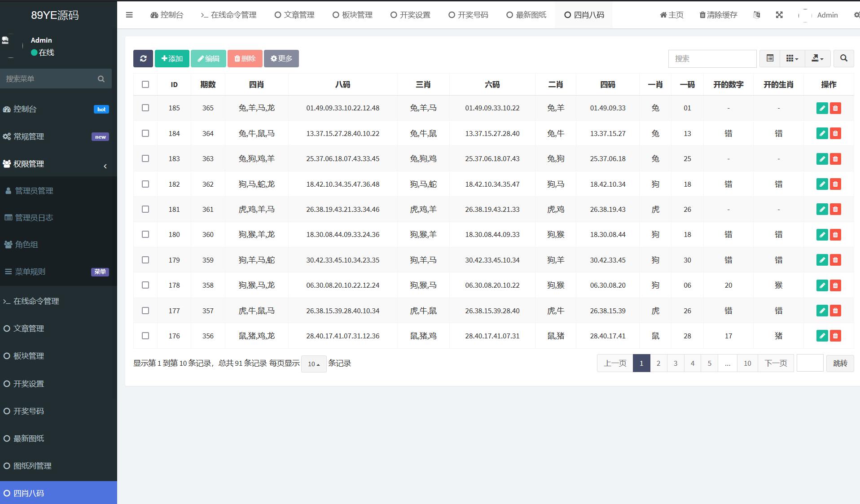Viewport: 860px width, 504px height.
Task: Check the select-all checkbox in table header
Action: [145, 84]
